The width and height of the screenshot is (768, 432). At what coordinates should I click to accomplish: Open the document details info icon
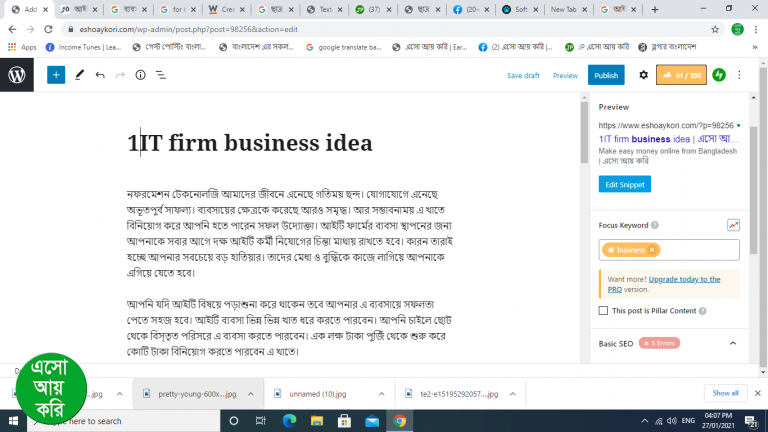(x=140, y=75)
